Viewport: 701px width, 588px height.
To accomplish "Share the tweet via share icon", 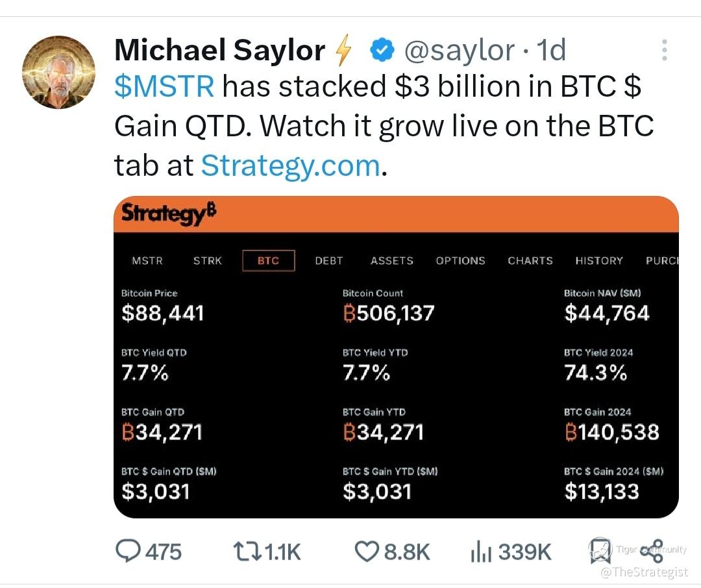I will coord(652,550).
